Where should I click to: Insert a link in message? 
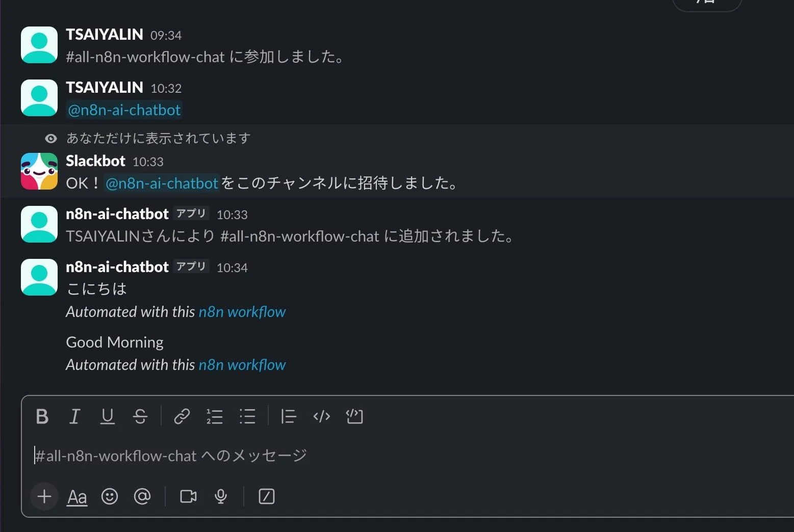[182, 417]
